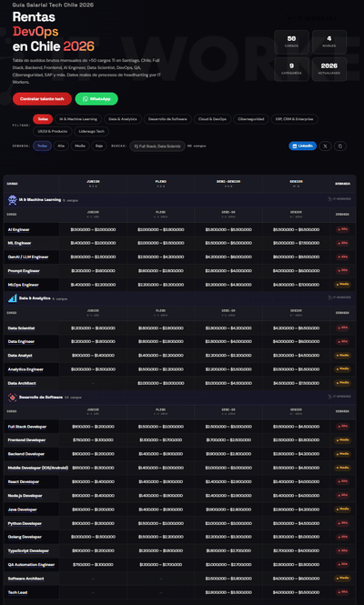The height and width of the screenshot is (605, 364).
Task: Click the red Contratar talento tech button
Action: [x=42, y=99]
